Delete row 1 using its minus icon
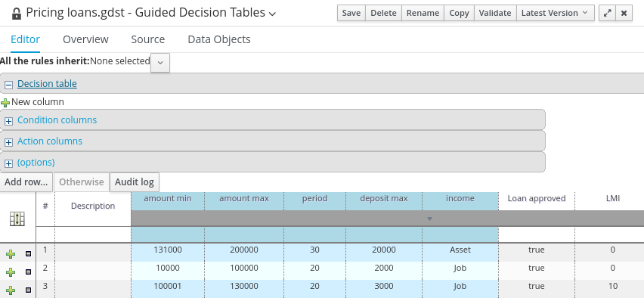The image size is (644, 298). (28, 254)
